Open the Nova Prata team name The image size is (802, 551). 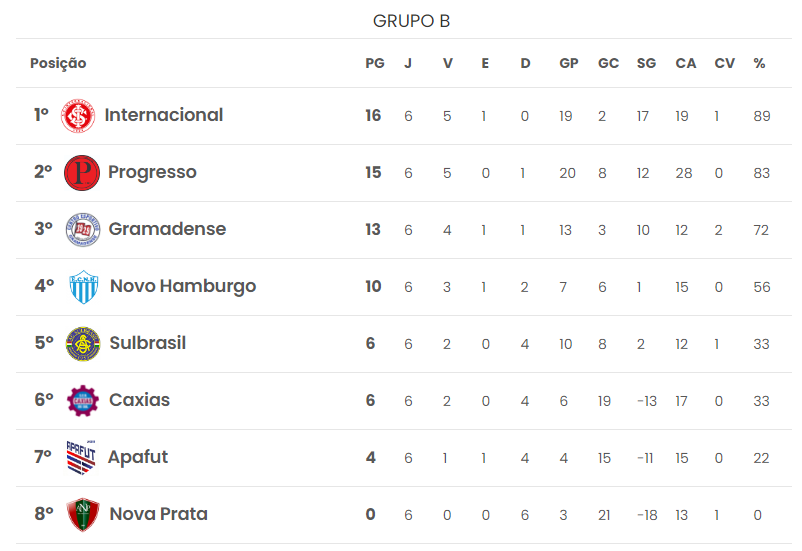[x=159, y=514]
